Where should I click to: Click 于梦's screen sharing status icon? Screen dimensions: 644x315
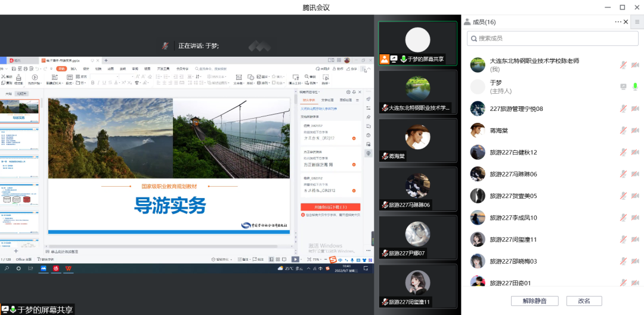pyautogui.click(x=623, y=87)
